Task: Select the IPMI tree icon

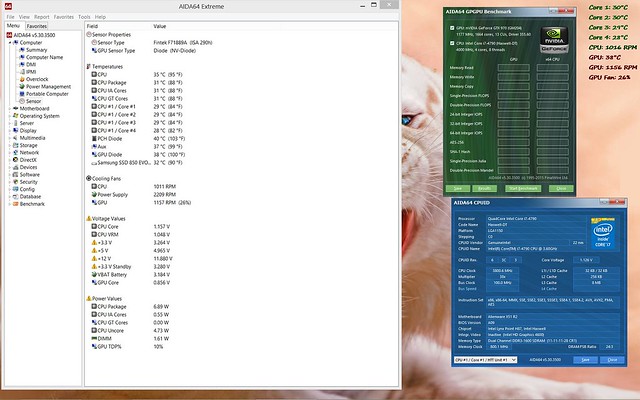Action: pos(22,72)
